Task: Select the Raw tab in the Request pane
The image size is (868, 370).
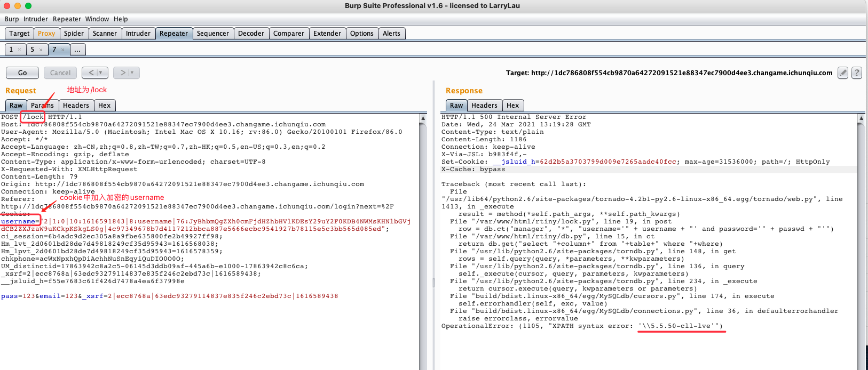Action: [x=16, y=106]
